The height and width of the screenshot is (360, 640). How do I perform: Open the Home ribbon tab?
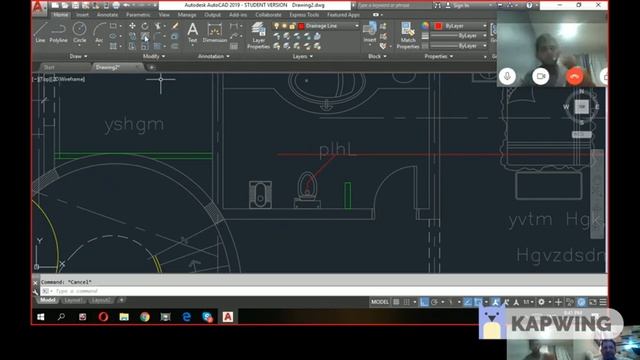[60, 15]
